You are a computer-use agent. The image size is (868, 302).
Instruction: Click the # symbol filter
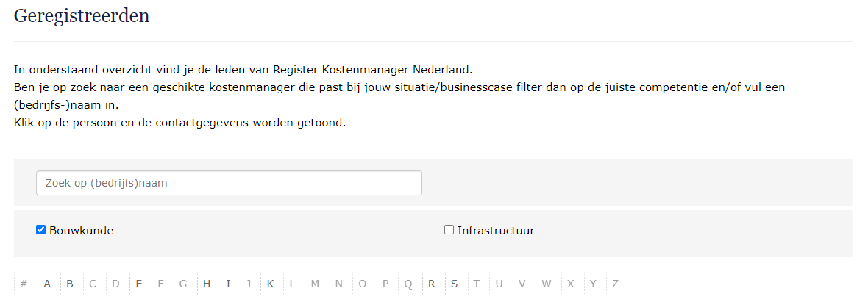24,284
